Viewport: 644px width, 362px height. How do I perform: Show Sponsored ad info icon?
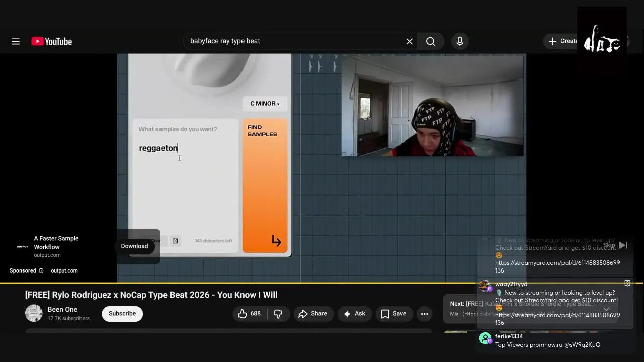point(41,270)
